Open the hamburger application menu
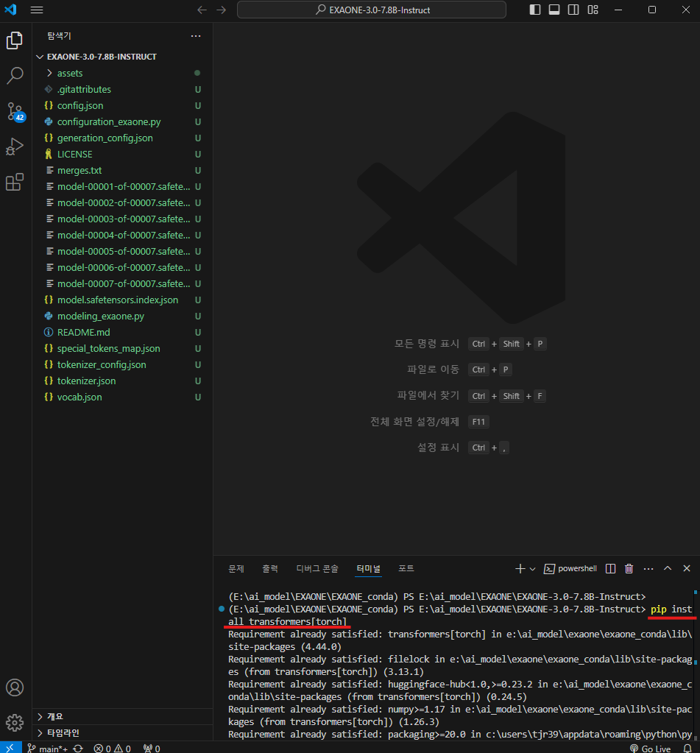The height and width of the screenshot is (753, 700). tap(37, 10)
